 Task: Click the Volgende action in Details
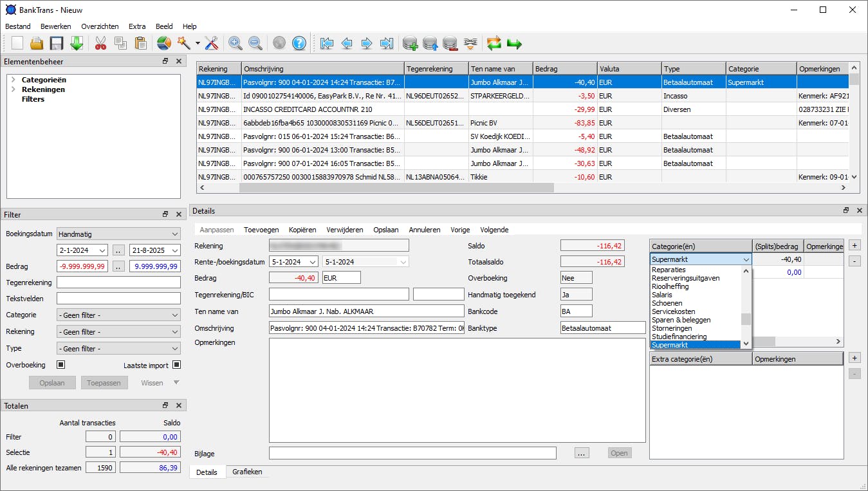pyautogui.click(x=494, y=230)
